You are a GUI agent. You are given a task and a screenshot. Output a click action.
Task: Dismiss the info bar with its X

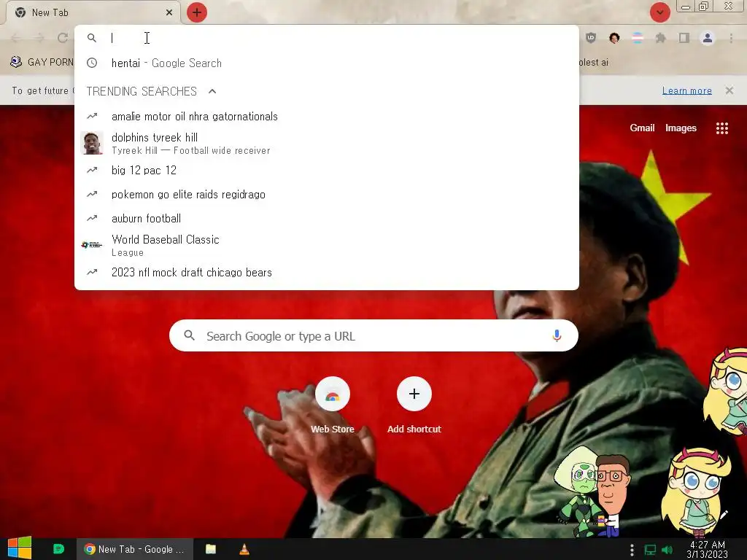point(729,90)
